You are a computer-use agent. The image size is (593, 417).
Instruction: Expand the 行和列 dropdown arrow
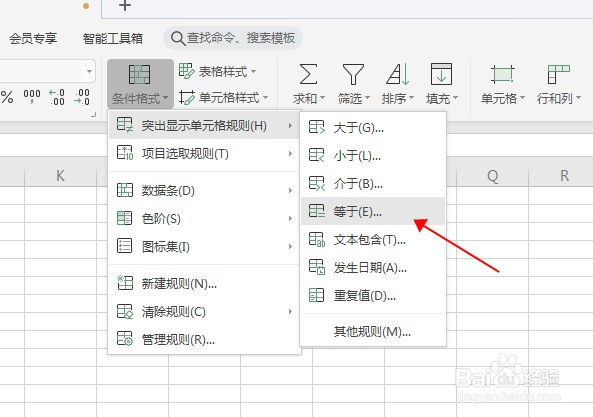578,98
